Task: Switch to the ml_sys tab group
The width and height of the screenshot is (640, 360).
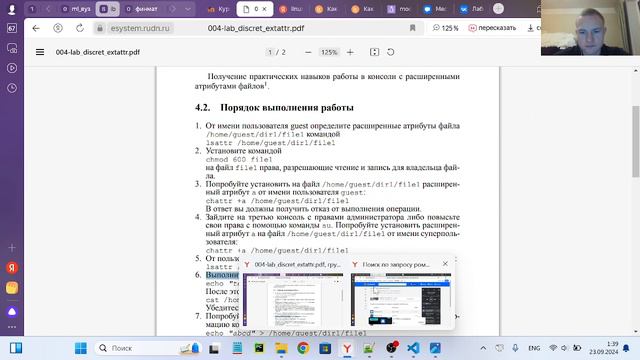Action: [76, 9]
